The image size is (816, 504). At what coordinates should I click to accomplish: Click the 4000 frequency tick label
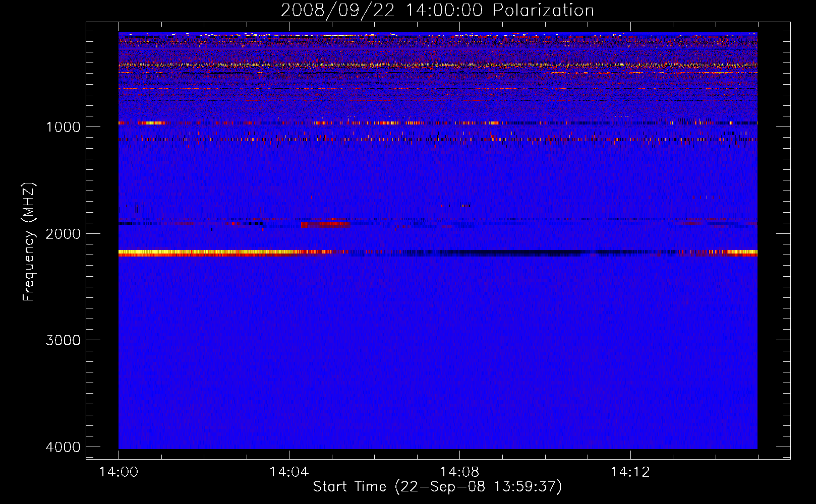pos(63,447)
